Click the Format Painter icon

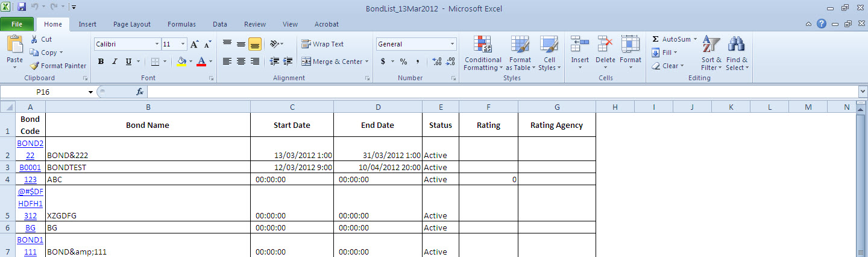point(34,66)
